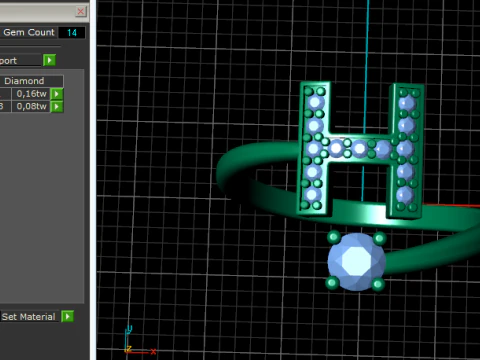
Task: Close the gem report panel
Action: [80, 12]
